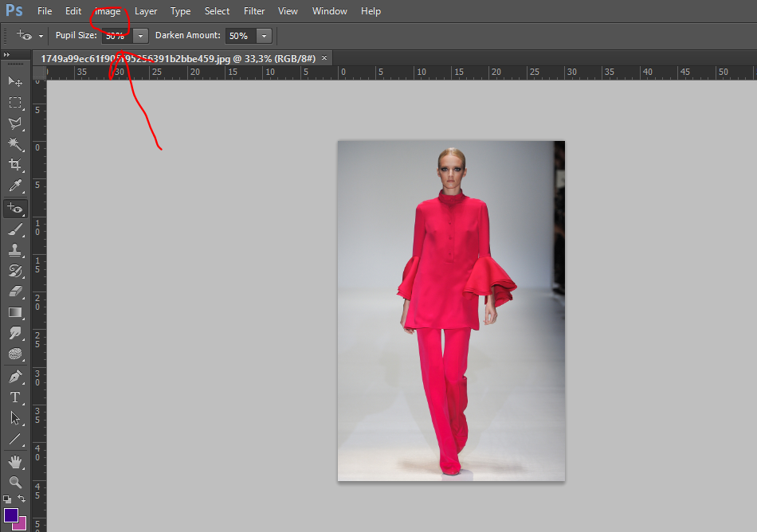Select the Brush tool
Viewport: 757px width, 532px height.
[15, 229]
